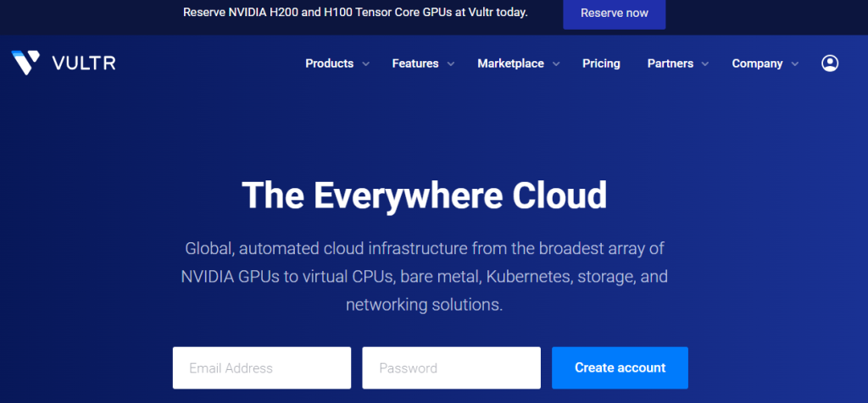
Task: Focus the Email Address field
Action: click(x=262, y=367)
